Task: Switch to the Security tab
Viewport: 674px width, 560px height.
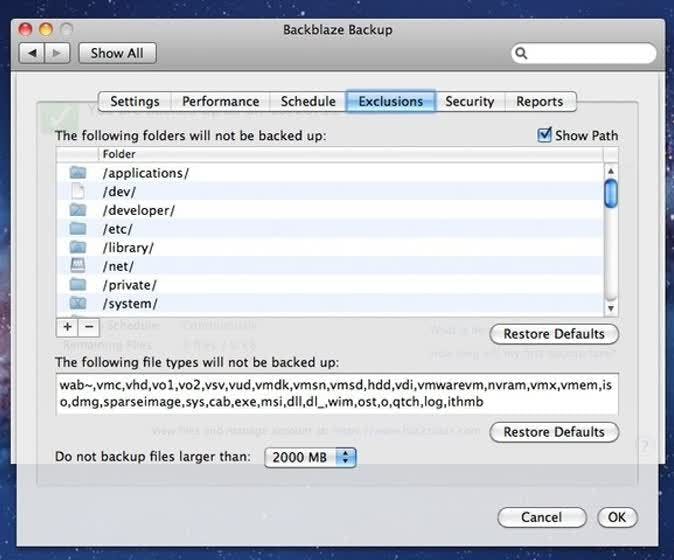Action: pos(470,101)
